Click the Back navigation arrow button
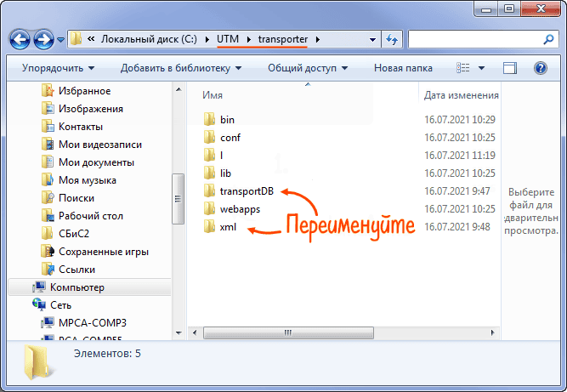The width and height of the screenshot is (567, 392). click(21, 39)
